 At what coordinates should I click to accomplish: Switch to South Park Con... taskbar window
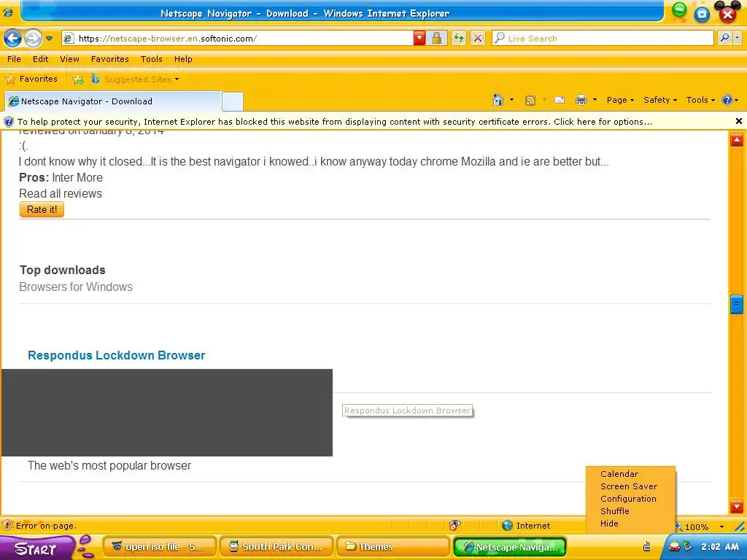tap(276, 547)
